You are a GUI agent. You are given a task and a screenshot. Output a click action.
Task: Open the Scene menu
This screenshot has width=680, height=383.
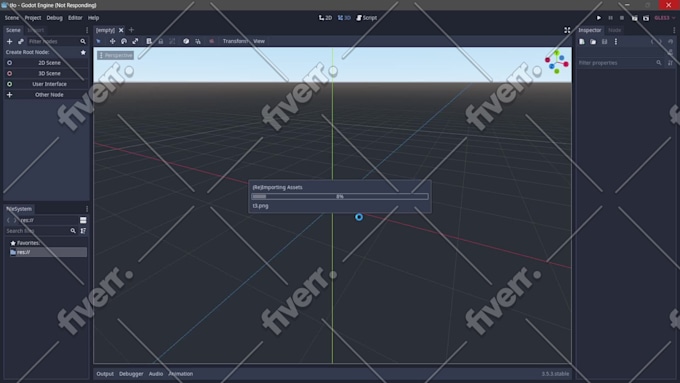(12, 18)
